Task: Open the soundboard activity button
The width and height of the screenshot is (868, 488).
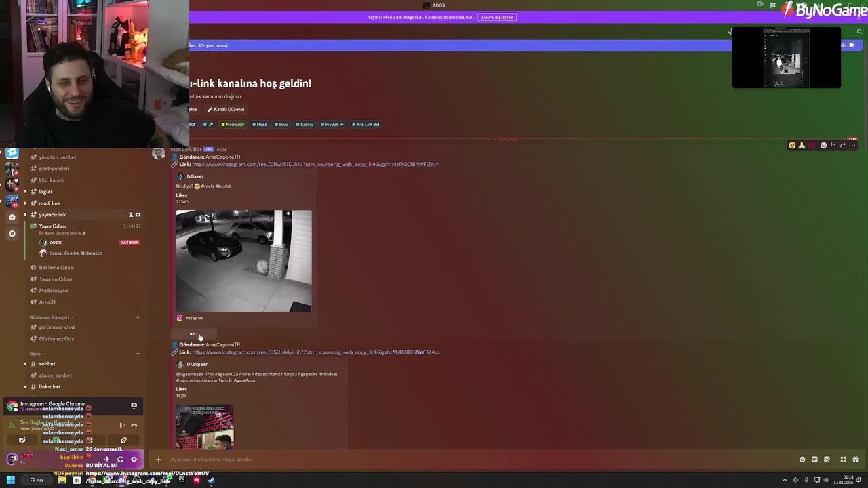Action: coord(123,440)
